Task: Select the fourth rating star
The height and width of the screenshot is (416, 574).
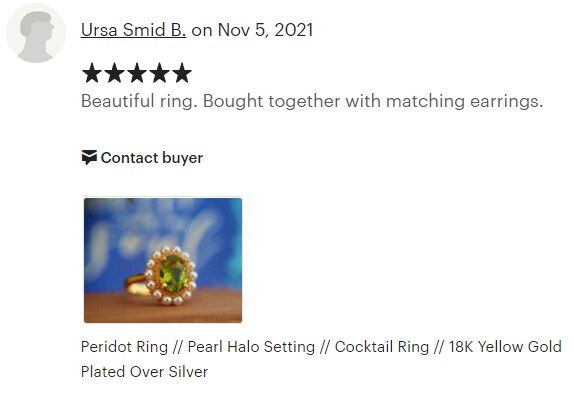Action: pyautogui.click(x=160, y=73)
